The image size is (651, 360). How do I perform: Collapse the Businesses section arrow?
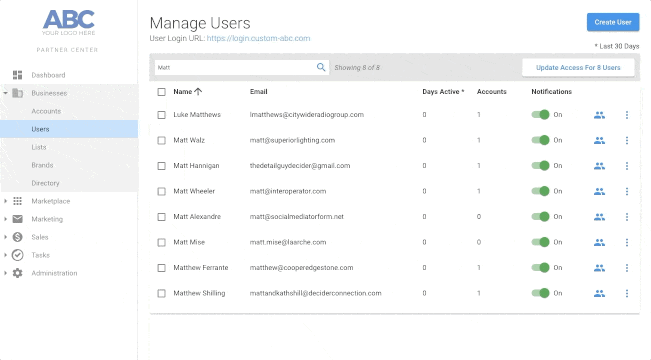(x=5, y=93)
